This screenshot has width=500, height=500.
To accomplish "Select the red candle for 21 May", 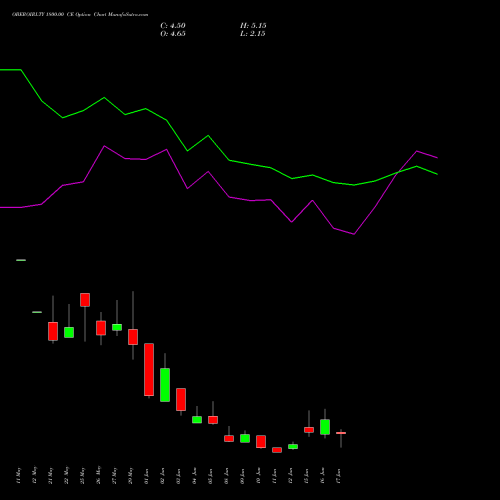I will (53, 331).
